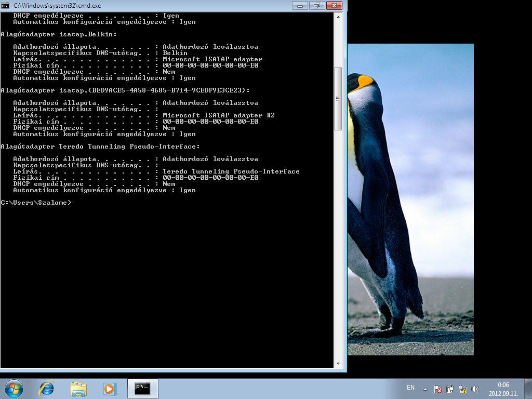The image size is (532, 399).
Task: Click the 'Belkin' DNS suffix value
Action: click(175, 53)
